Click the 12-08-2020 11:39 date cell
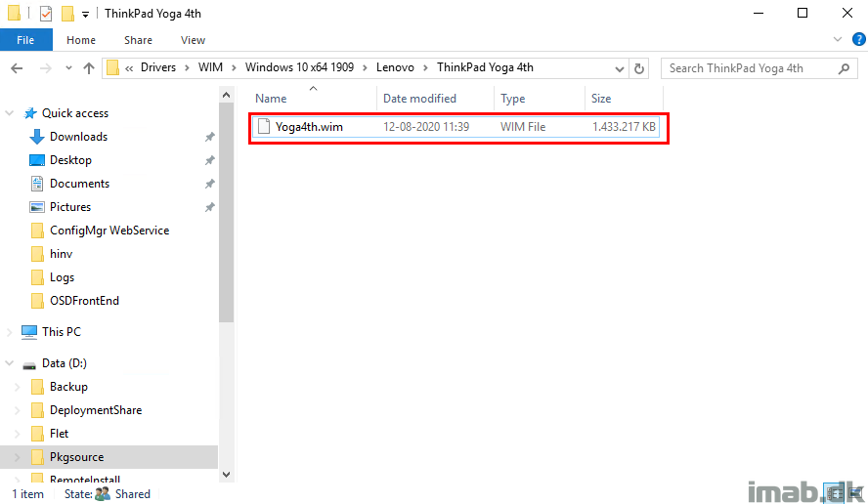868x504 pixels. point(426,127)
